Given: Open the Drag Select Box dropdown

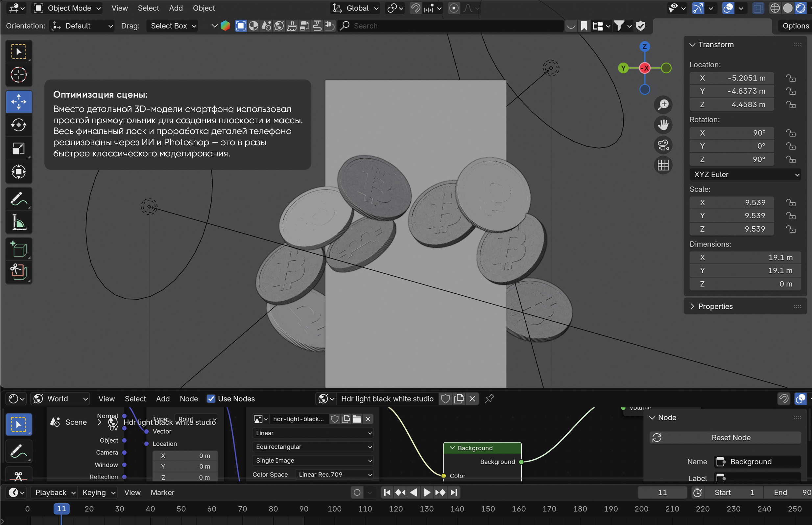Looking at the screenshot, I should click(x=173, y=26).
